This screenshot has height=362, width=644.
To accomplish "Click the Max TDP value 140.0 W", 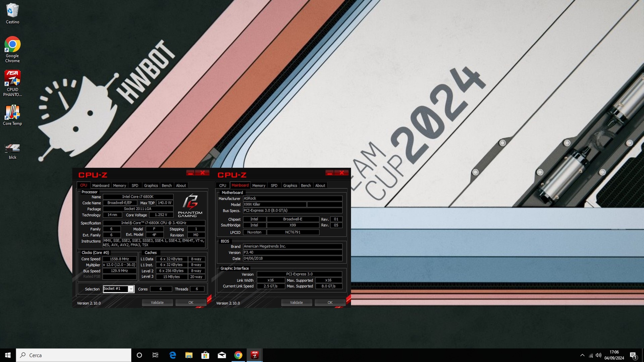I will [165, 203].
